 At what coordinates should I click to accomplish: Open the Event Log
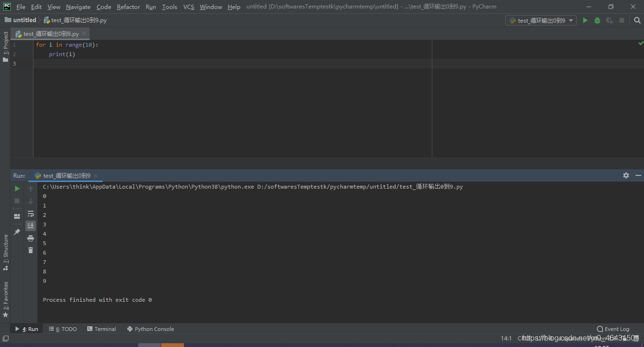pyautogui.click(x=613, y=329)
